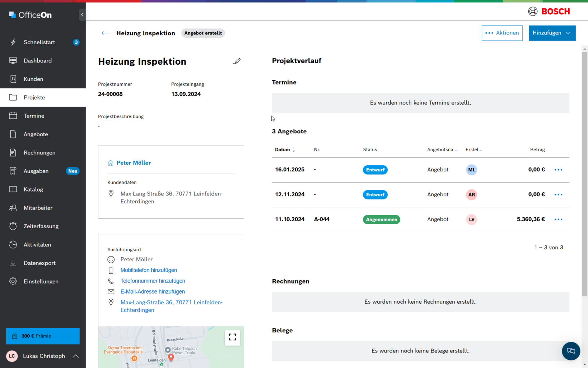Open the chat support bubble icon
The height and width of the screenshot is (368, 588).
click(x=571, y=351)
